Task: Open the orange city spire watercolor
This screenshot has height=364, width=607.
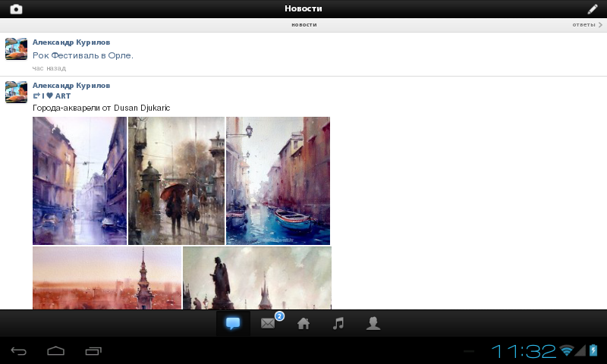Action: point(107,278)
